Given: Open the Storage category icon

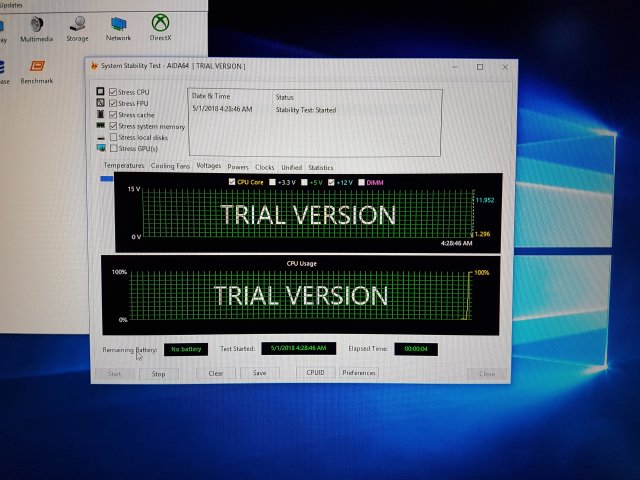Looking at the screenshot, I should (77, 24).
